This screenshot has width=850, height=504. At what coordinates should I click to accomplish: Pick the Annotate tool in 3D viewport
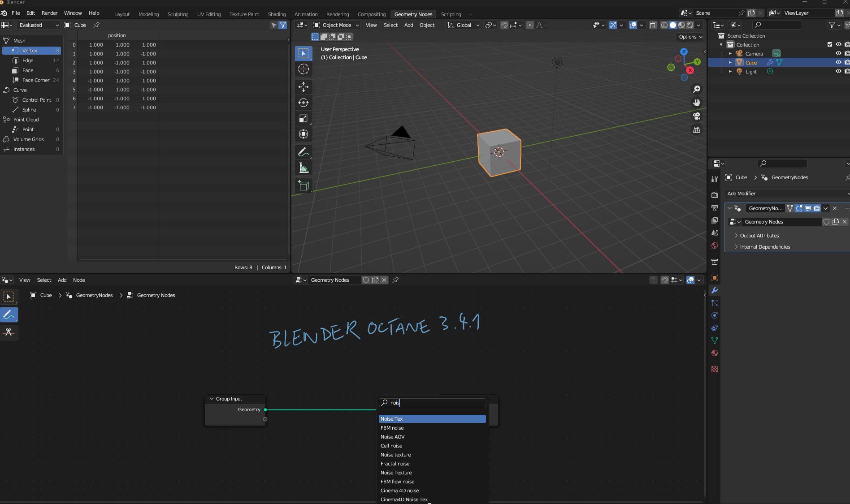[x=304, y=152]
